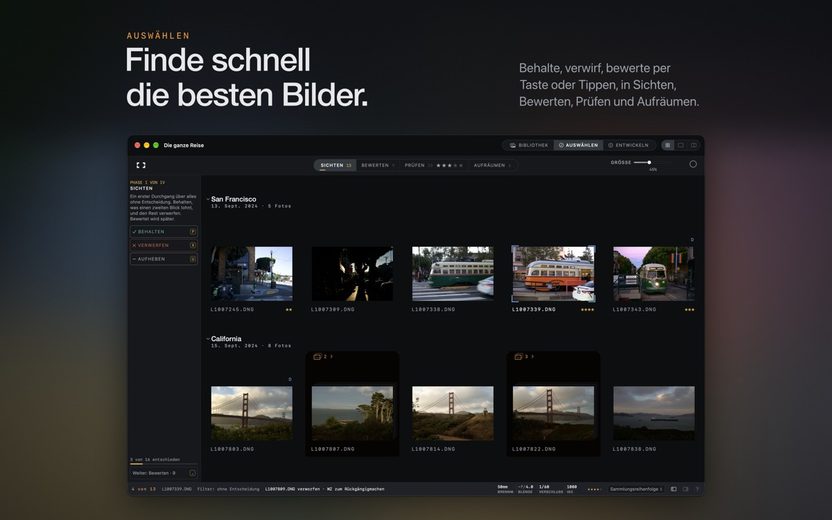Click 'Filter: ohne Entscheidung' in status bar
Screen dimensions: 832x520
[228, 489]
